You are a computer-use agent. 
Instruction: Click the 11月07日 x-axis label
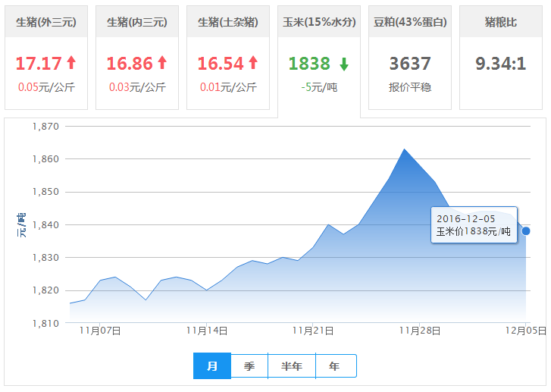(100, 331)
